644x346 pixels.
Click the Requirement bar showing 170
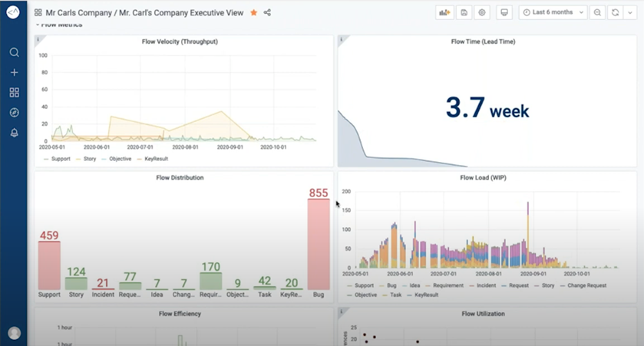coord(210,281)
